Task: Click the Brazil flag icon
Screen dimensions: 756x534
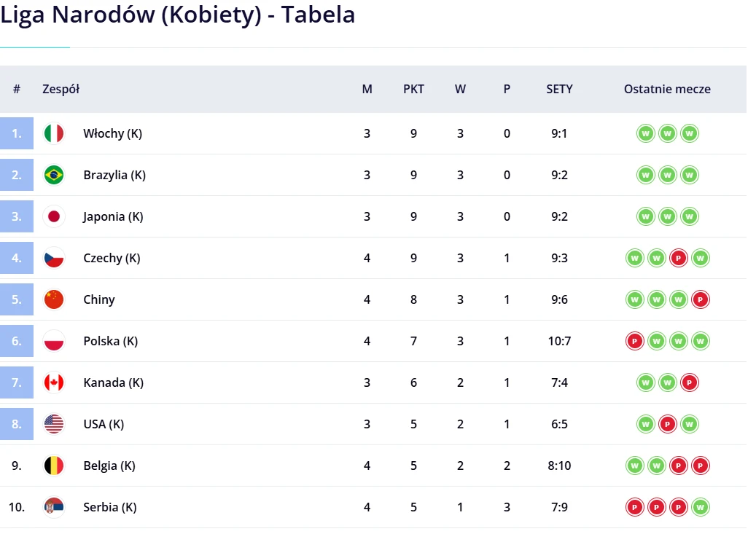Action: point(54,175)
